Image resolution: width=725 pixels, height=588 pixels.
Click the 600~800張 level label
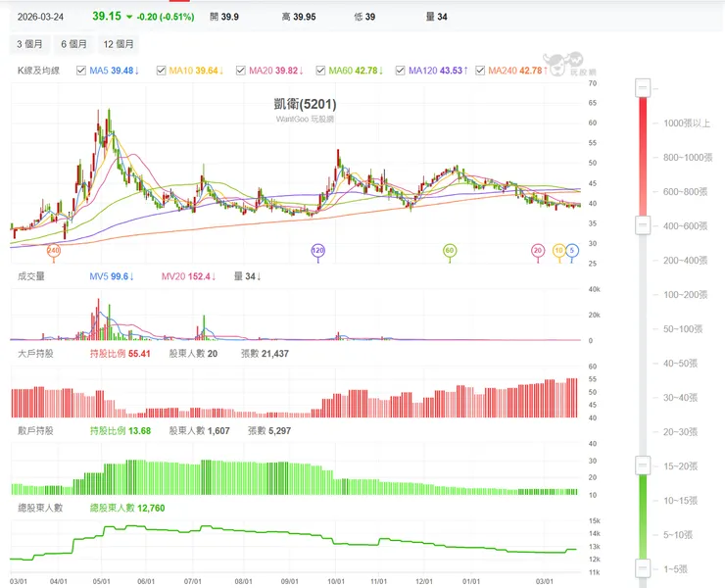pyautogui.click(x=685, y=191)
